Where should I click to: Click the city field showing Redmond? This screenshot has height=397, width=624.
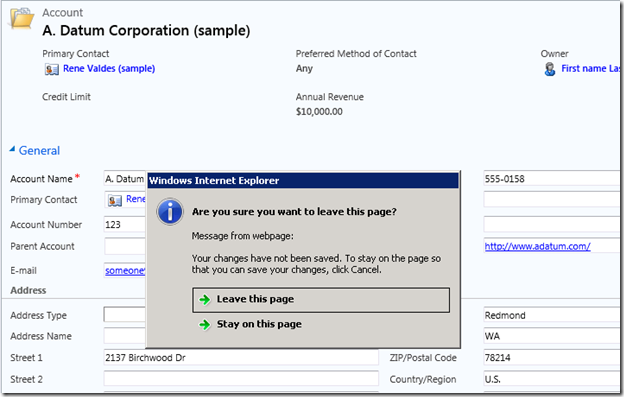[x=552, y=315]
